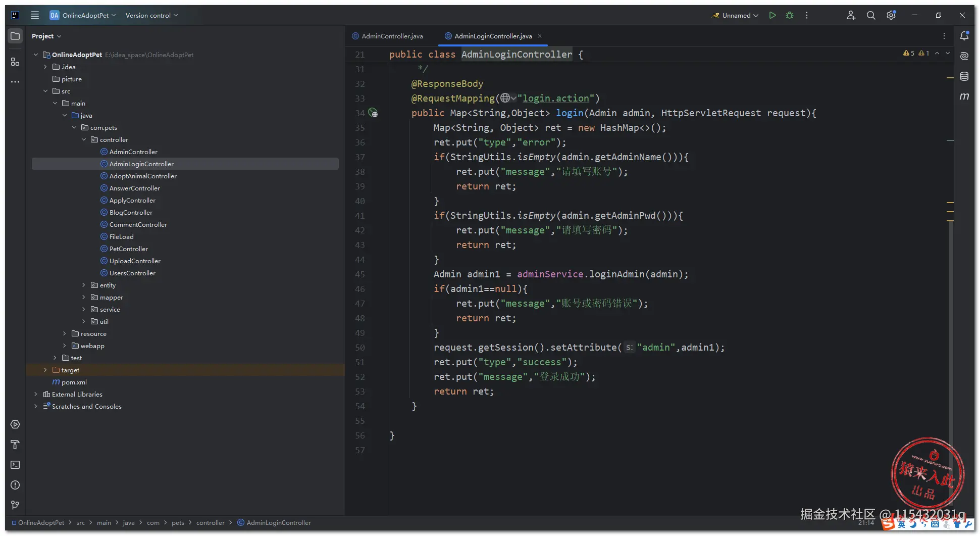Viewport: 980px width, 536px height.
Task: Open the Database tool window
Action: (964, 76)
